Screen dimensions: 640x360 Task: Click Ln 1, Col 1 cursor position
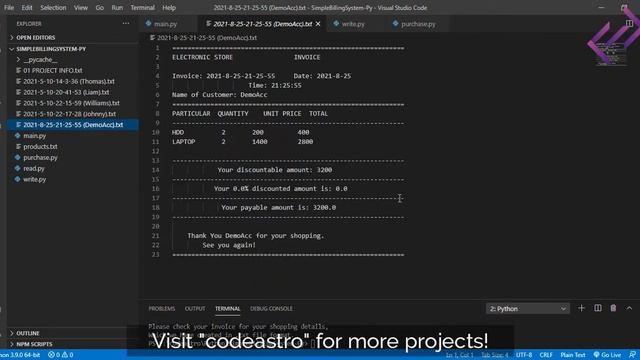pos(460,355)
